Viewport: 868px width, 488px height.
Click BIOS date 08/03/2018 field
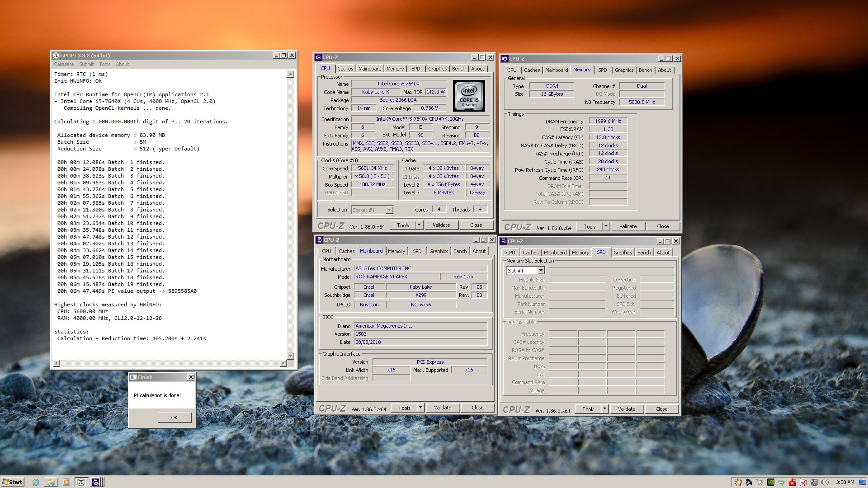click(420, 342)
